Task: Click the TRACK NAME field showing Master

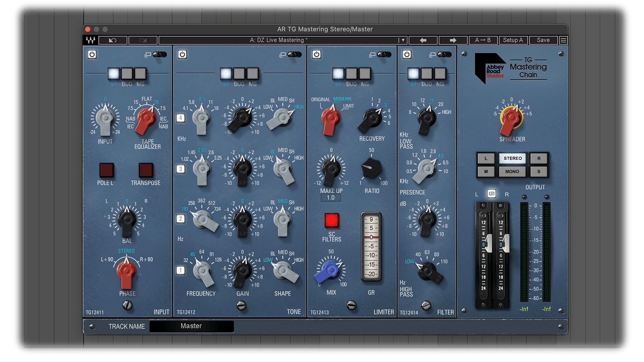Action: pyautogui.click(x=192, y=326)
